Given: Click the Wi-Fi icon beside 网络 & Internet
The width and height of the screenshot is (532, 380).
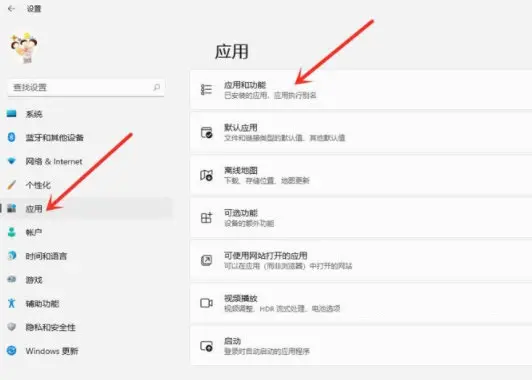Looking at the screenshot, I should (x=12, y=161).
